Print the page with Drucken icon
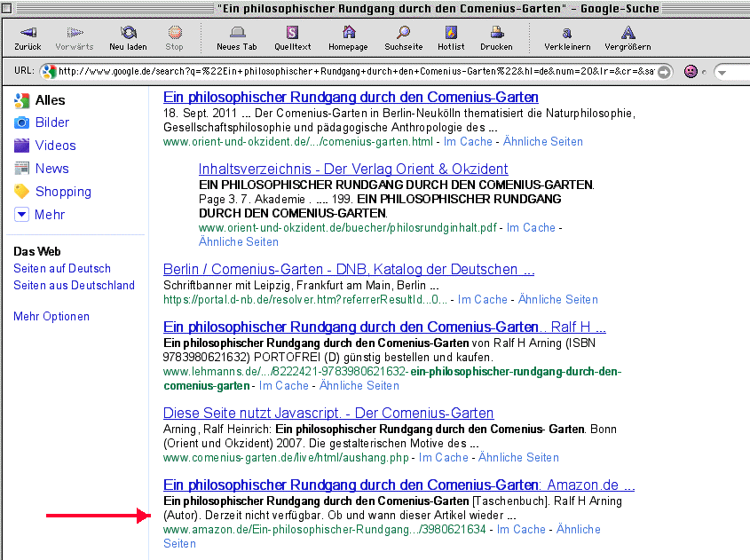Viewport: 750px width, 560px height. click(496, 33)
